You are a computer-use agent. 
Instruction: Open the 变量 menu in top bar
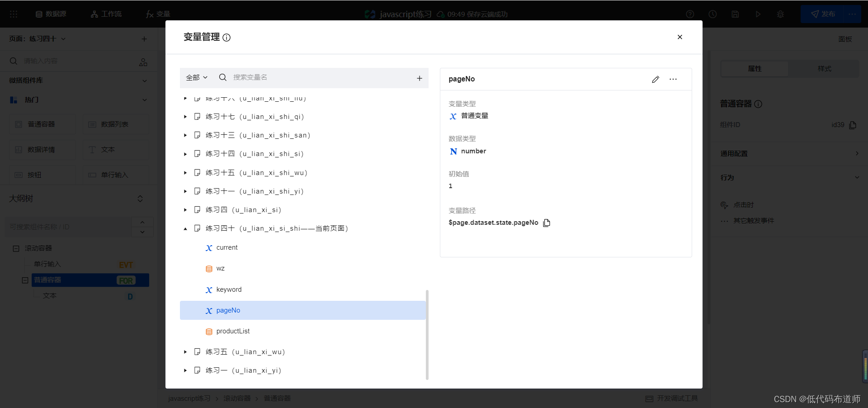158,14
